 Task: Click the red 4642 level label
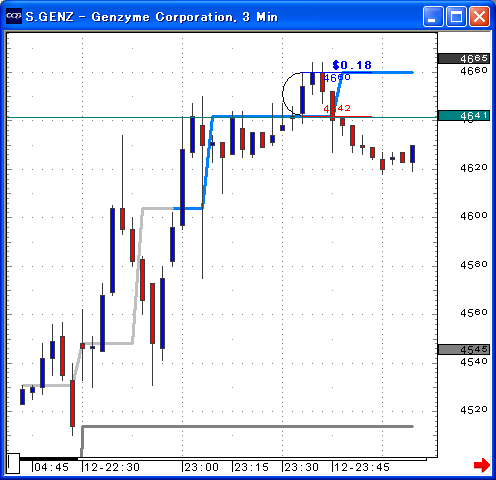pos(337,108)
